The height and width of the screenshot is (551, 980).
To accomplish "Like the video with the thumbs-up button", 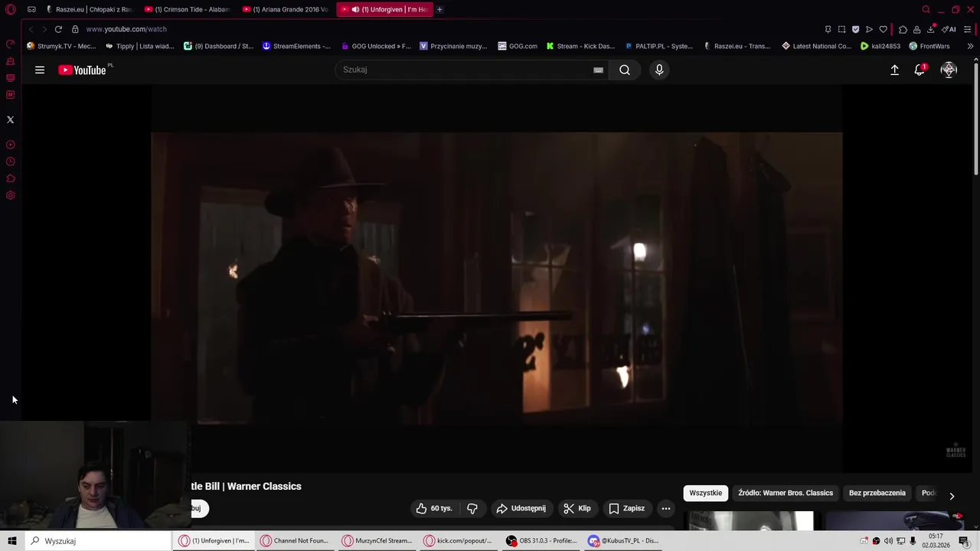I will tap(434, 508).
